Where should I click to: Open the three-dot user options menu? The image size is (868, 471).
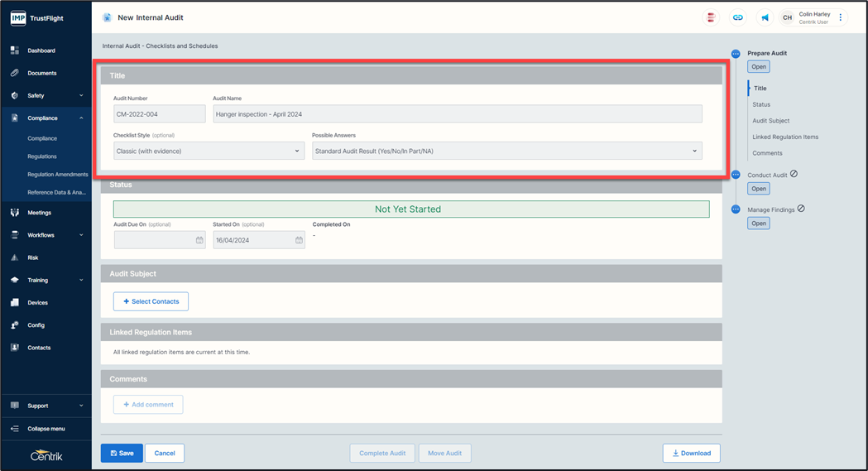coord(841,17)
